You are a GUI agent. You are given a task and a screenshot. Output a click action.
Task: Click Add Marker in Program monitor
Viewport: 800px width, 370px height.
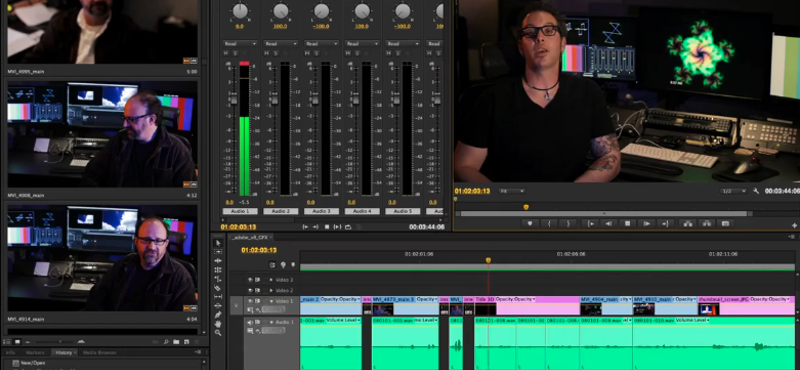[530, 224]
